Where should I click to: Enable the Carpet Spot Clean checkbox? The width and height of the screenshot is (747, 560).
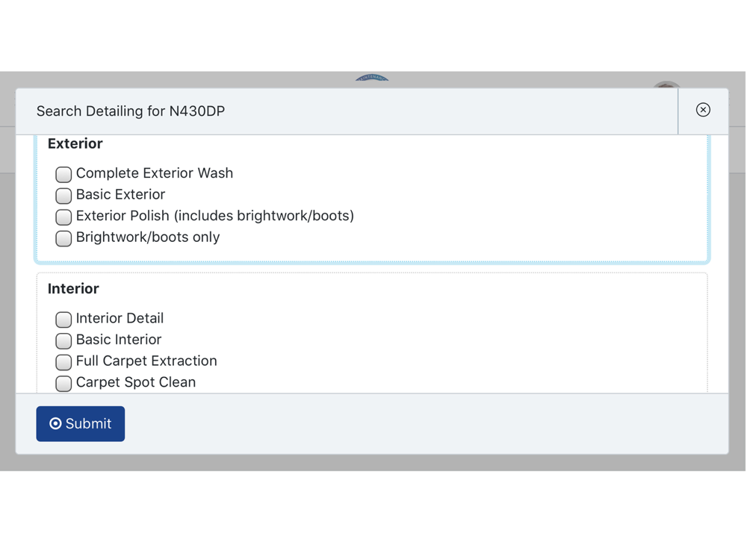(63, 384)
